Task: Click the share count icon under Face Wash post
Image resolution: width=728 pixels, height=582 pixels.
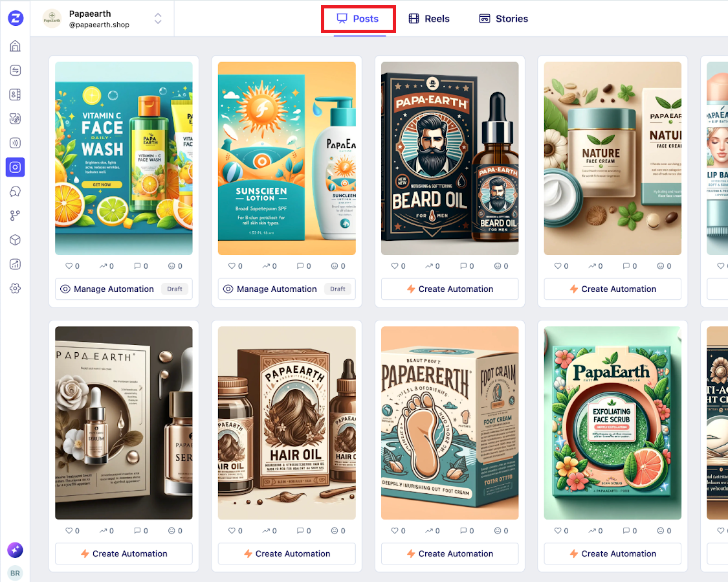Action: 103,266
